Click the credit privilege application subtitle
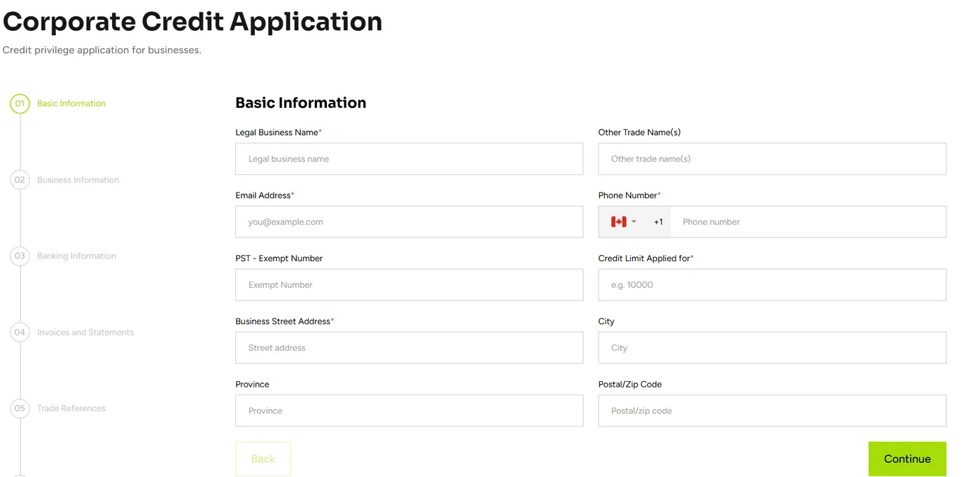This screenshot has height=477, width=980. pos(101,50)
